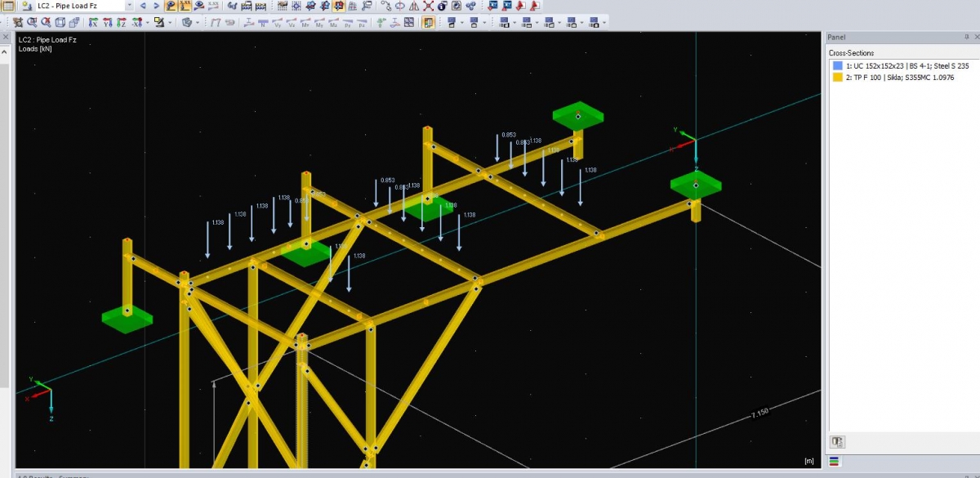
Task: Click the view in Z direction icon
Action: point(121,22)
